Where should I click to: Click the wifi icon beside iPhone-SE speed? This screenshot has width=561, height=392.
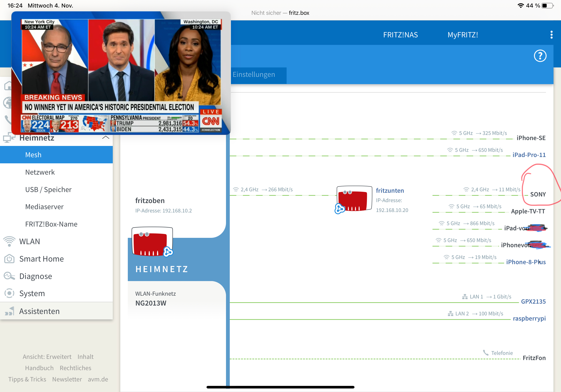pos(454,133)
